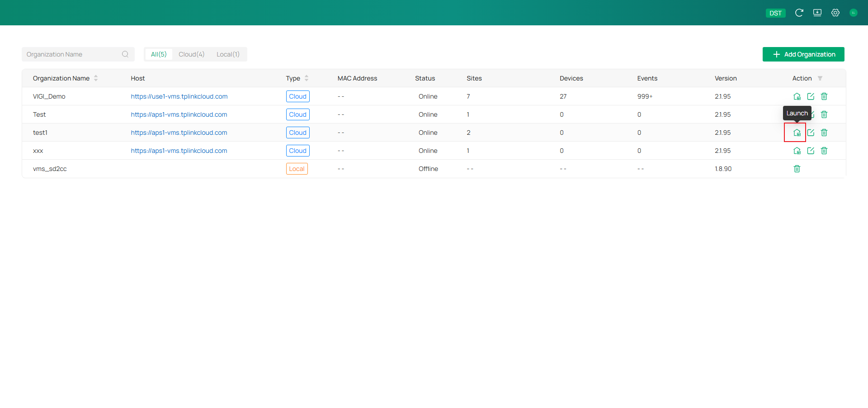The height and width of the screenshot is (408, 868).
Task: Edit the VIGI_Demo organization
Action: pyautogui.click(x=811, y=96)
